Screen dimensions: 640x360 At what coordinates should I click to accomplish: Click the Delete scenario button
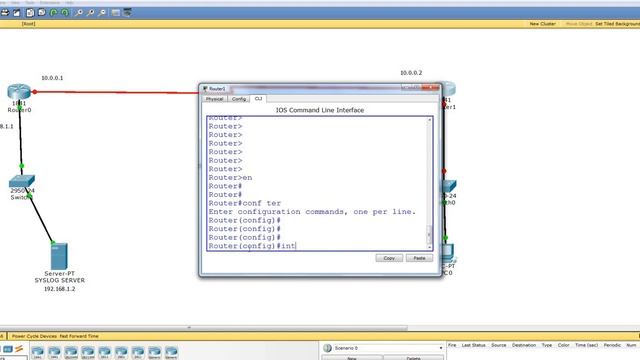413,358
